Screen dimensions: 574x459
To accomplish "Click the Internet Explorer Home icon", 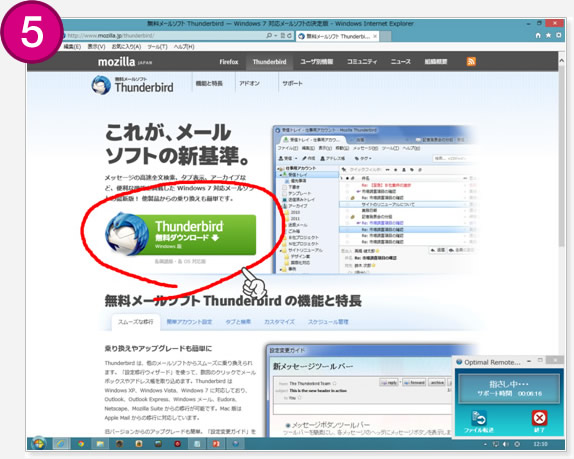I will (x=538, y=36).
